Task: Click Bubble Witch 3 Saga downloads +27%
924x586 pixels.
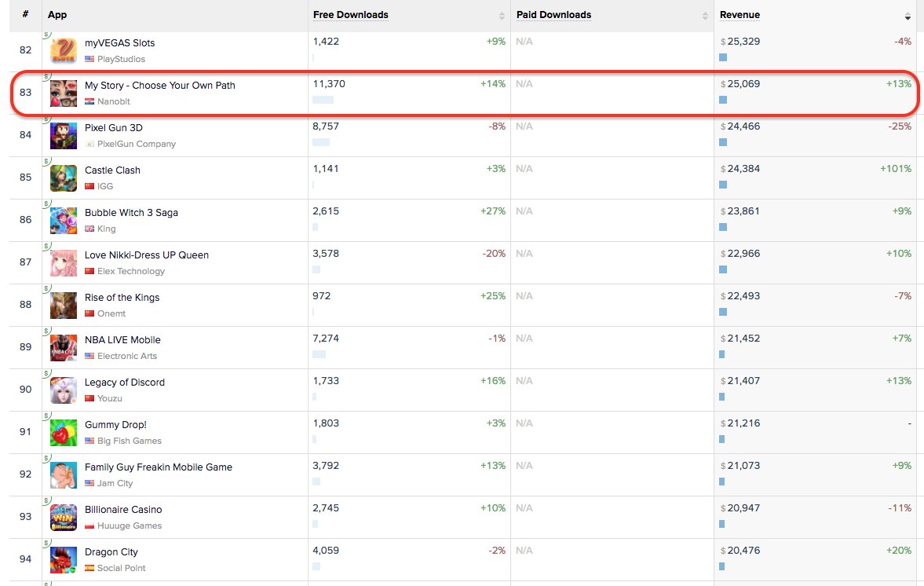Action: 493,211
